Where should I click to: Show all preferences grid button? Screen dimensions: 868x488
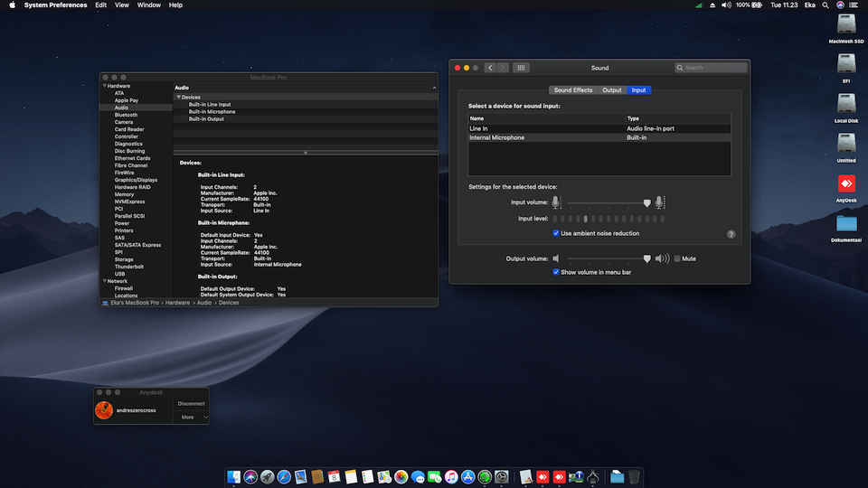pos(521,68)
